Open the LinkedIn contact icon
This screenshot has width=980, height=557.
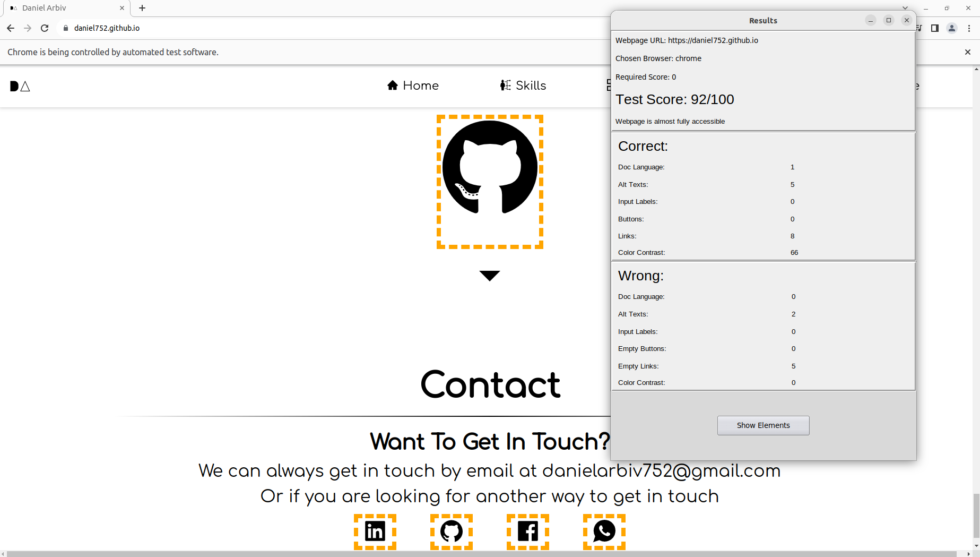(375, 531)
